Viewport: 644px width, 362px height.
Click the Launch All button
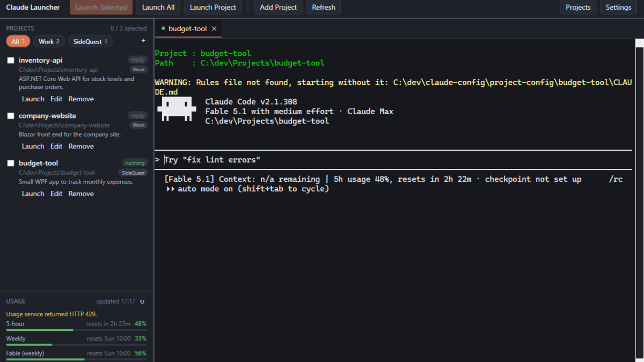click(x=158, y=8)
